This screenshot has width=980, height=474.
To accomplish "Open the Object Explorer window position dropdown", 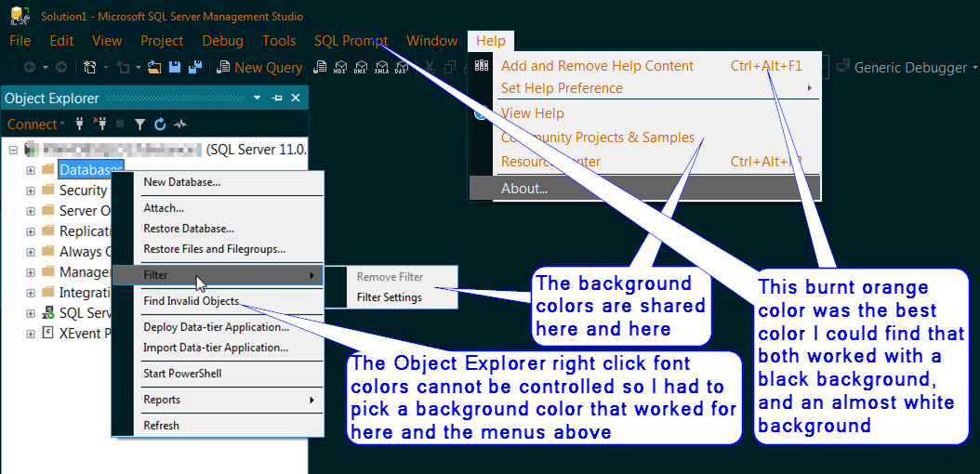I will coord(257,98).
